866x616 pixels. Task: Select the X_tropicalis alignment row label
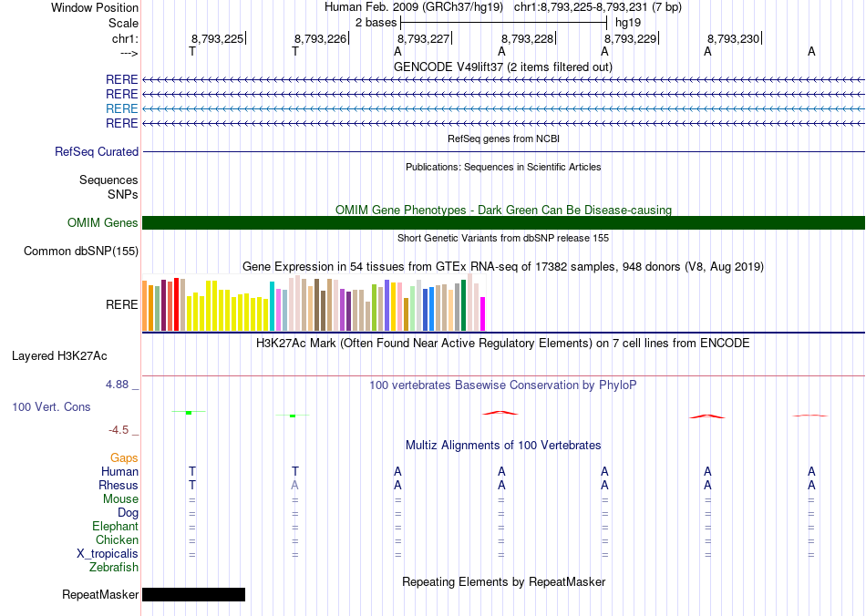(x=108, y=554)
